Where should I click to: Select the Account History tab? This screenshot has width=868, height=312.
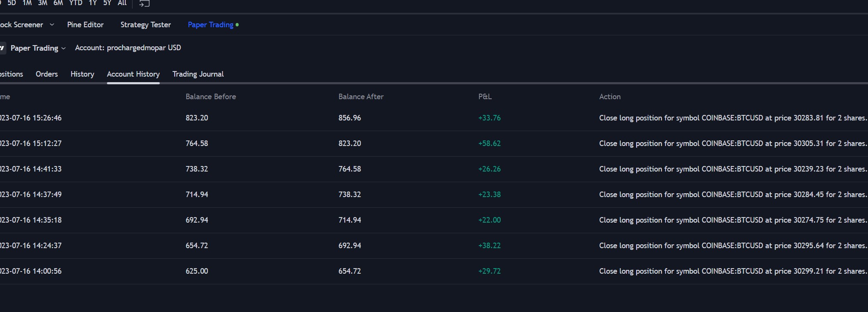[x=133, y=74]
